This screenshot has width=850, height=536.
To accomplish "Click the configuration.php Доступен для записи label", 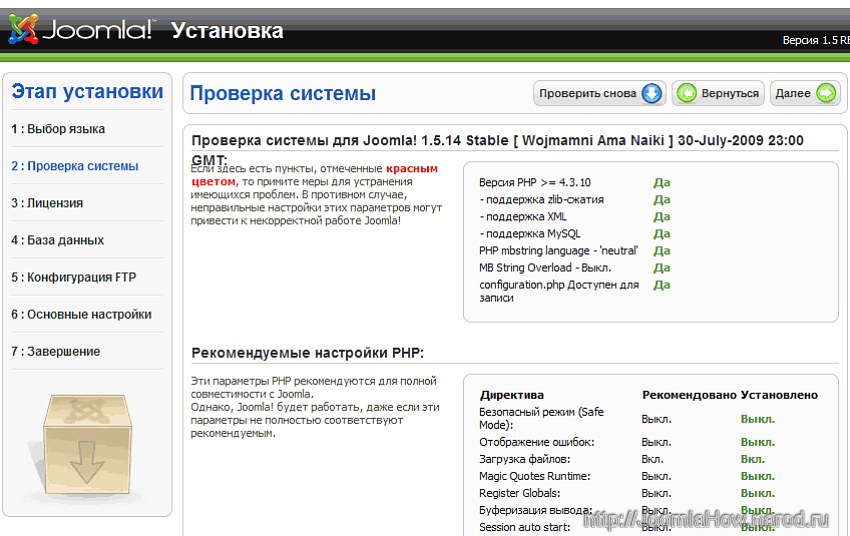I will [x=559, y=291].
